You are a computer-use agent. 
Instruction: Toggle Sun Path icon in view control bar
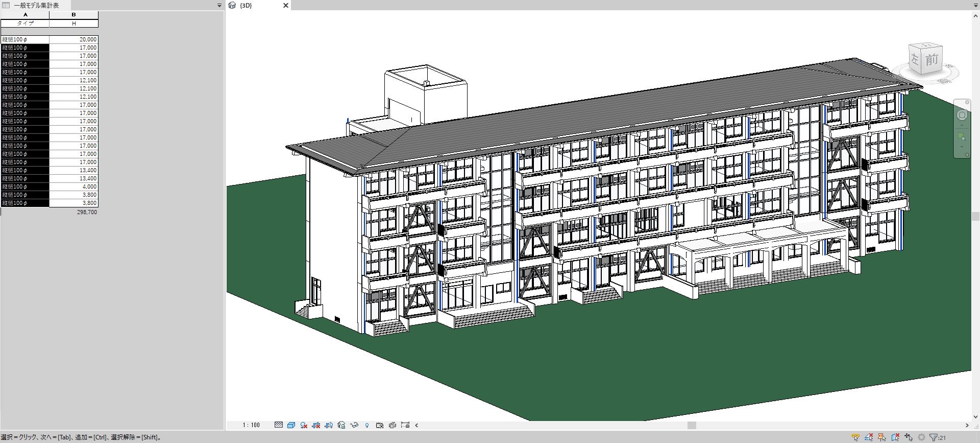304,425
